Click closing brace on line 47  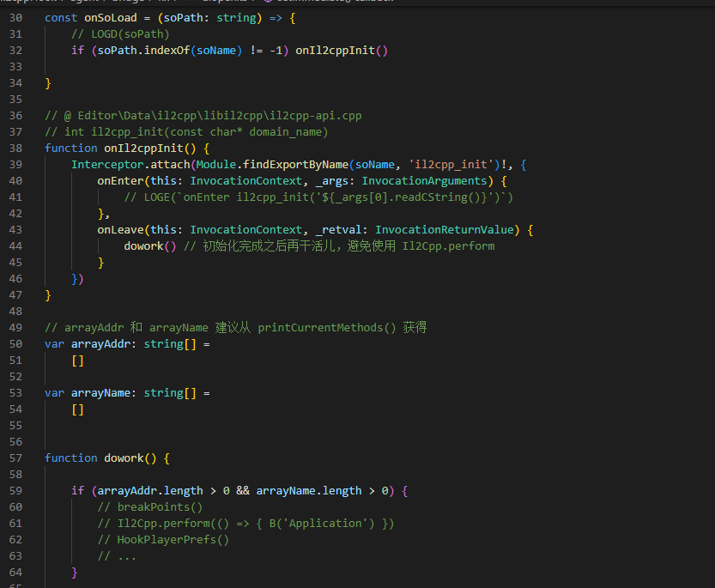tap(48, 295)
